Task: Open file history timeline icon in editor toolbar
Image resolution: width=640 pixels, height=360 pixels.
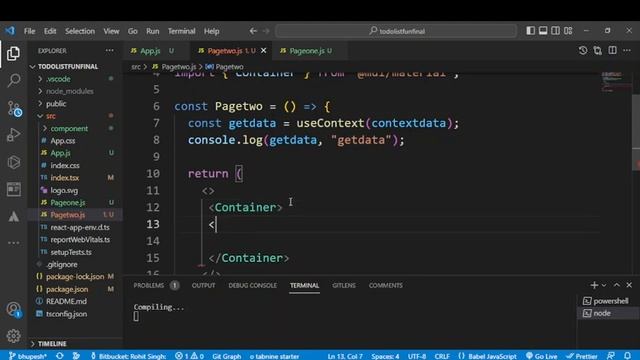Action: click(x=583, y=50)
